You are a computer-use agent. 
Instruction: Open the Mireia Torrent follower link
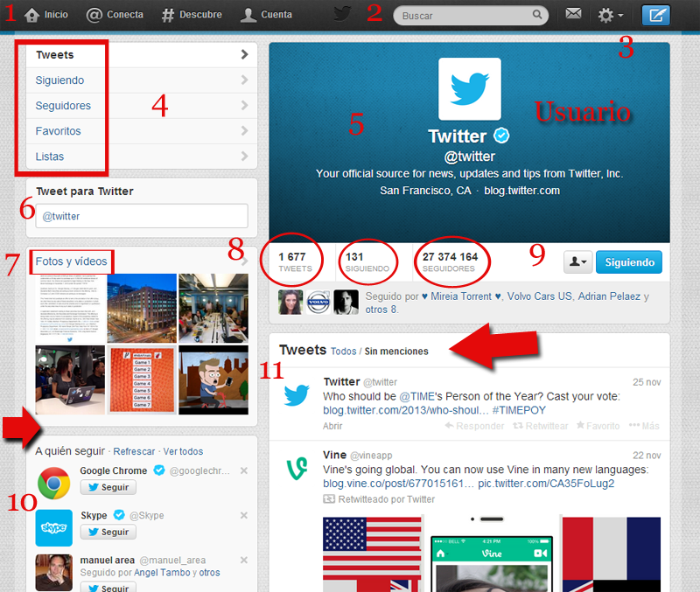(463, 296)
